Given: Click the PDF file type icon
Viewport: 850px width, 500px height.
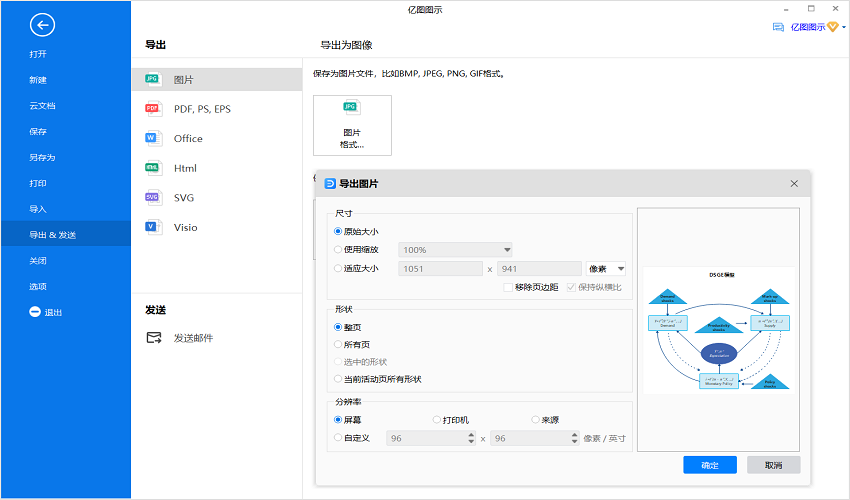Looking at the screenshot, I should (x=153, y=109).
